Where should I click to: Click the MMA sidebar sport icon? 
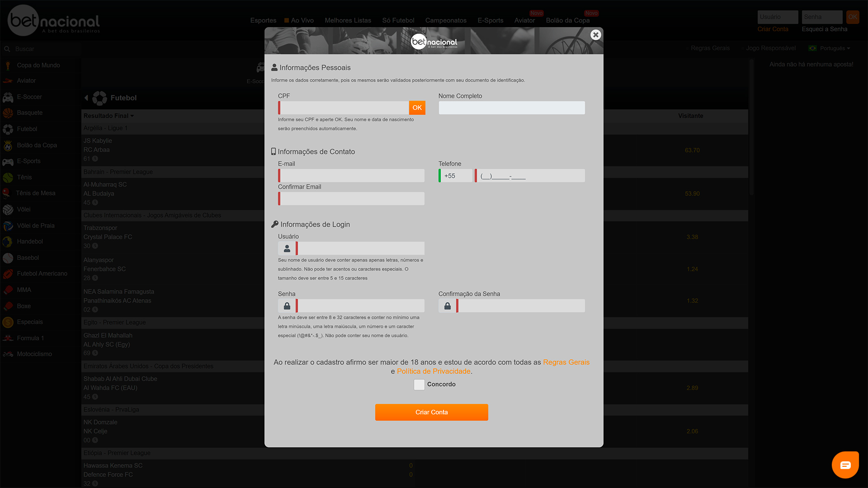[x=8, y=290]
